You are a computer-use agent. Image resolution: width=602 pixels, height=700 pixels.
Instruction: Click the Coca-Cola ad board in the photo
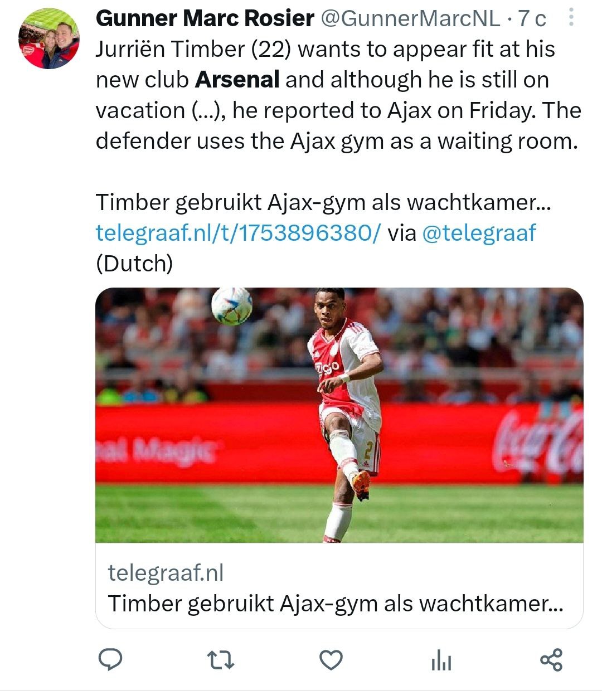pyautogui.click(x=538, y=440)
